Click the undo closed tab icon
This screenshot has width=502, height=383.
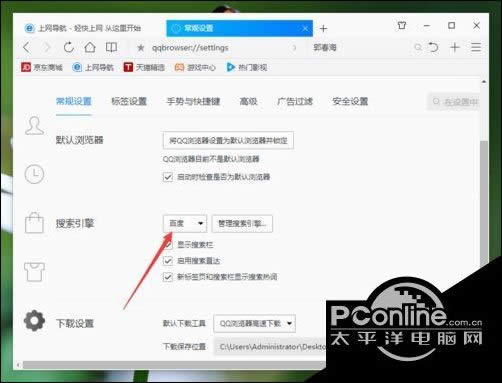pyautogui.click(x=433, y=47)
